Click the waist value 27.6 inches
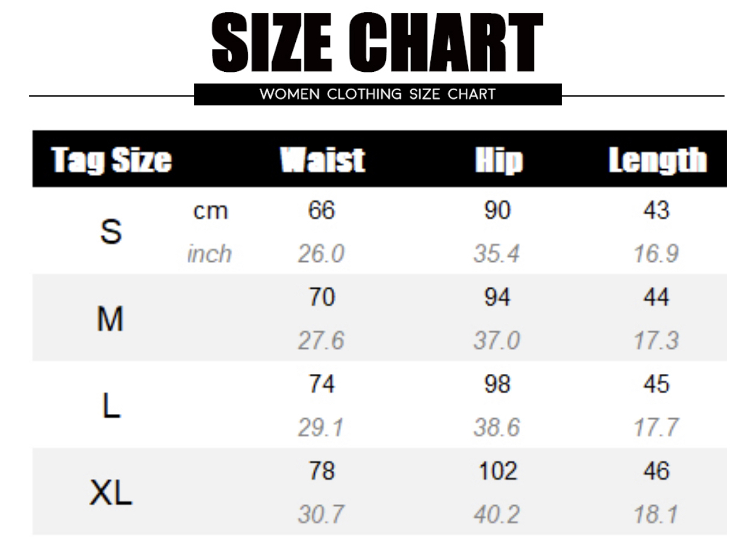 [x=321, y=341]
